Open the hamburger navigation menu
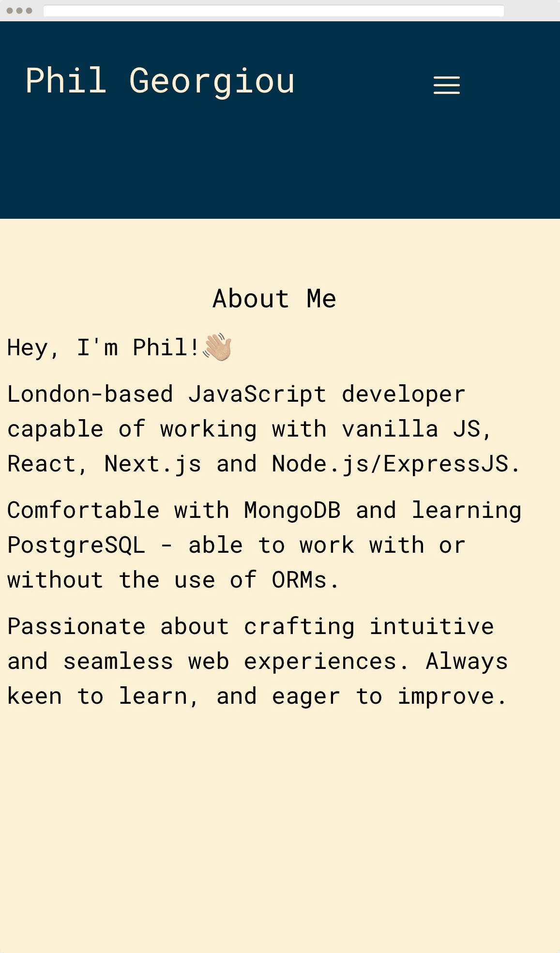This screenshot has height=953, width=560. click(x=446, y=85)
